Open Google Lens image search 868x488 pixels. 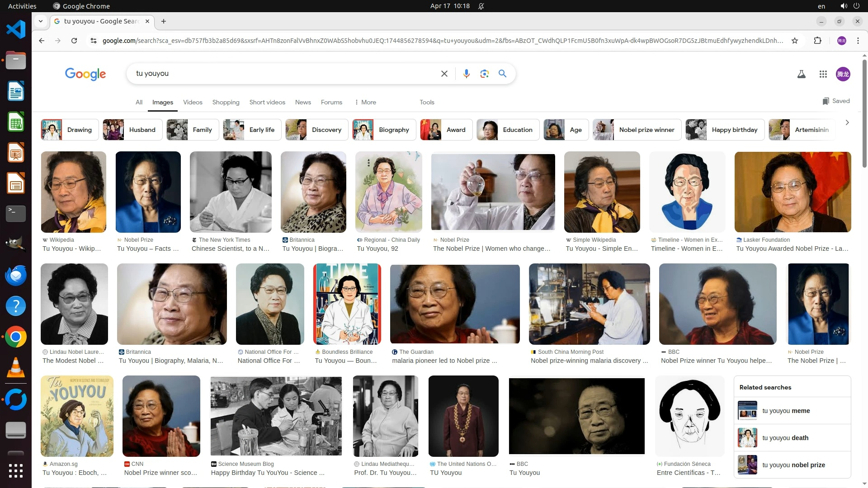pyautogui.click(x=484, y=74)
